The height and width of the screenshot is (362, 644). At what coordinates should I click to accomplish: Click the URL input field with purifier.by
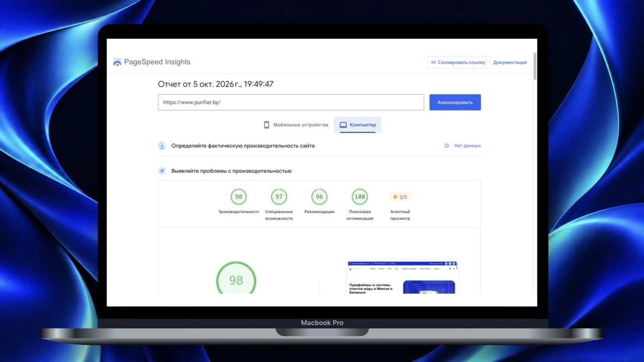pos(291,102)
